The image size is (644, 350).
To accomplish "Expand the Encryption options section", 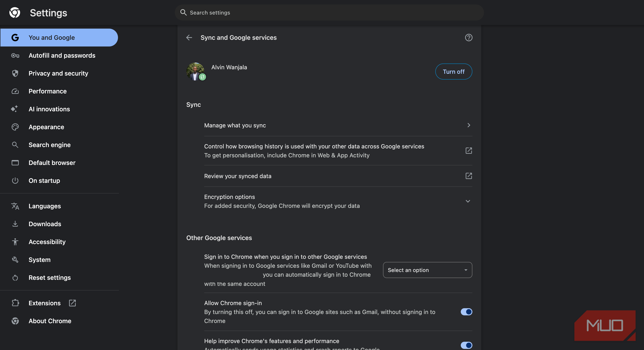I will 468,201.
